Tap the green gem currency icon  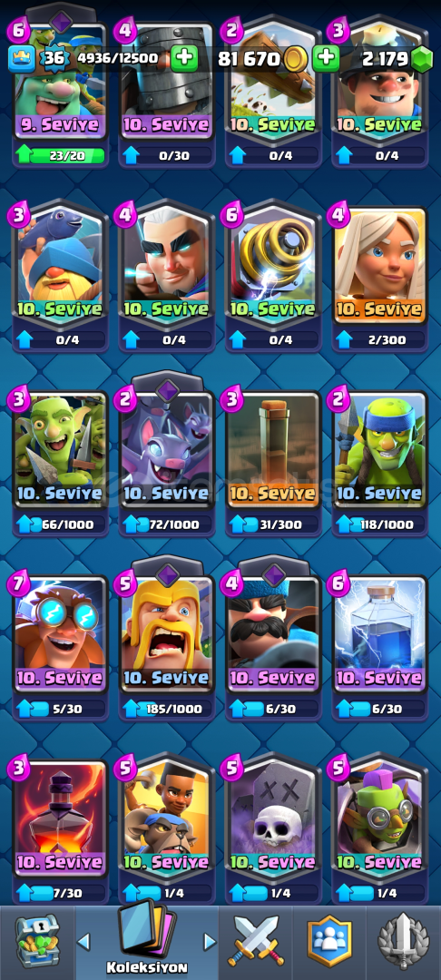point(422,60)
